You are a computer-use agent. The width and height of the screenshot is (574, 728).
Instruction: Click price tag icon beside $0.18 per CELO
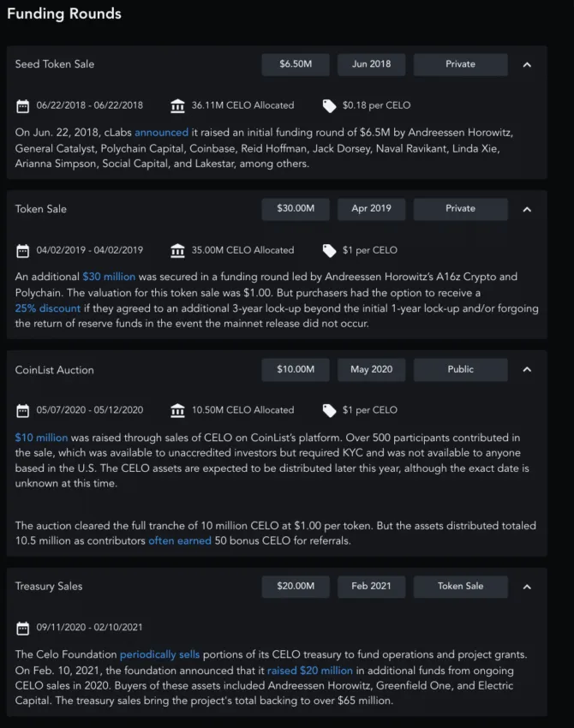click(x=329, y=106)
